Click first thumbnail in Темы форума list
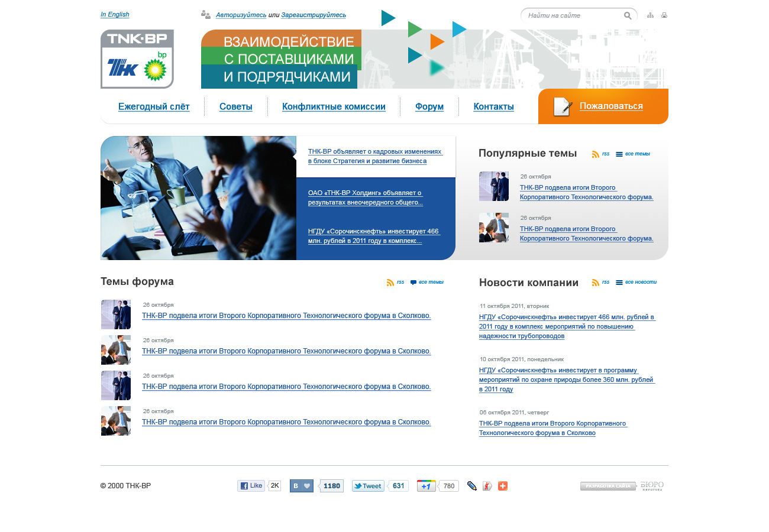The height and width of the screenshot is (532, 769). click(x=116, y=314)
